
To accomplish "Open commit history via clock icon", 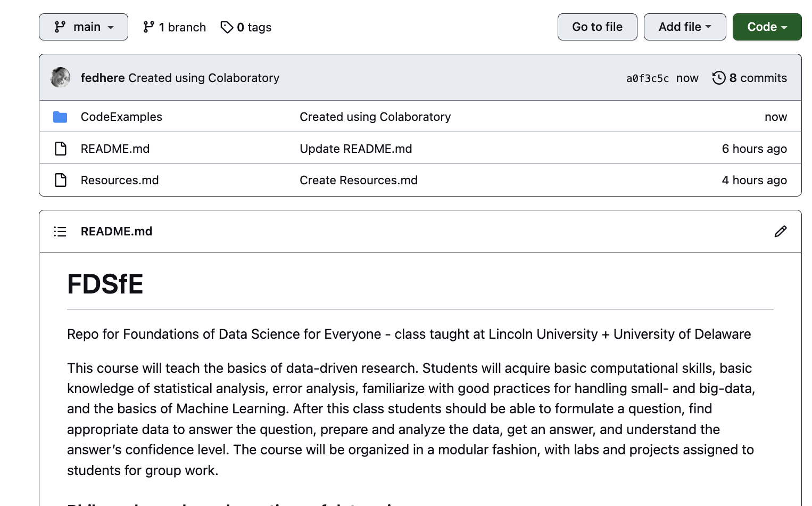I will pyautogui.click(x=719, y=78).
